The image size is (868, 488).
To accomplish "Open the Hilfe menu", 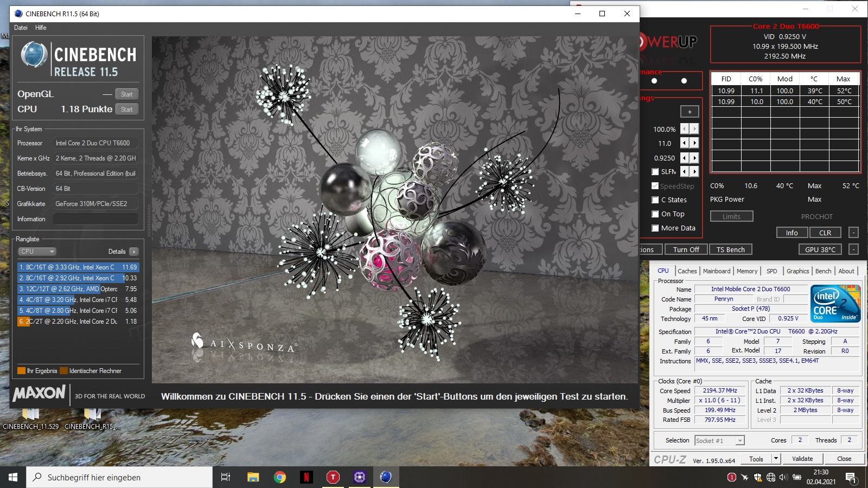I will coord(41,28).
